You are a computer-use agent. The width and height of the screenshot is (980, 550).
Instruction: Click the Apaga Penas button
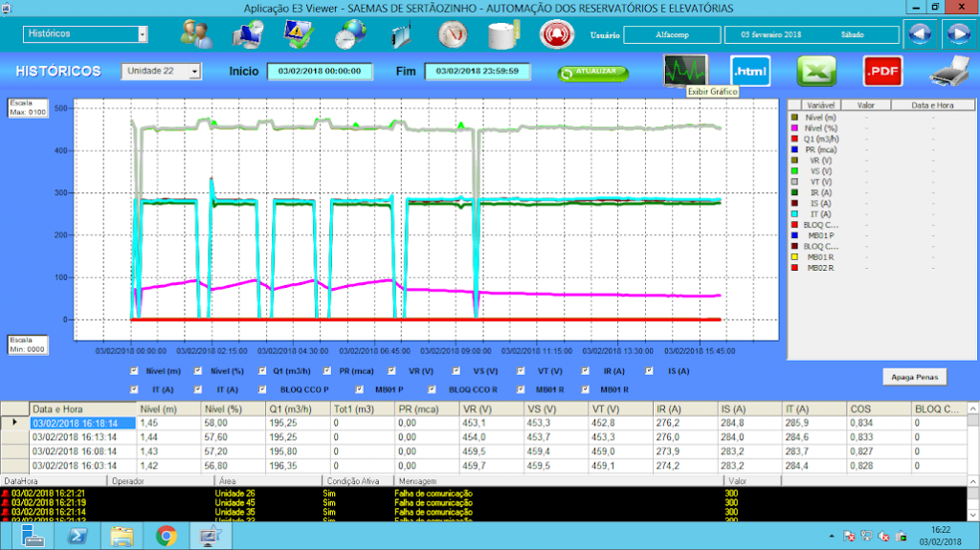(915, 377)
